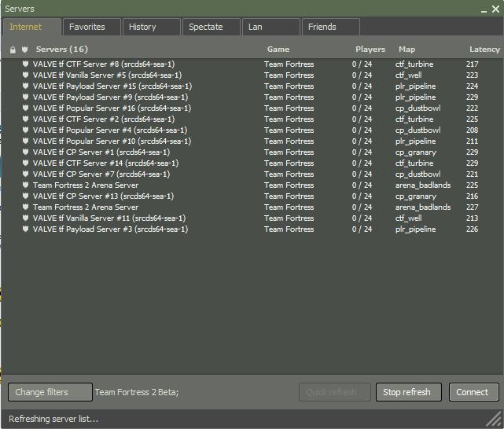Open the Favorites tab
Viewport: 504px width, 429px height.
[x=92, y=27]
